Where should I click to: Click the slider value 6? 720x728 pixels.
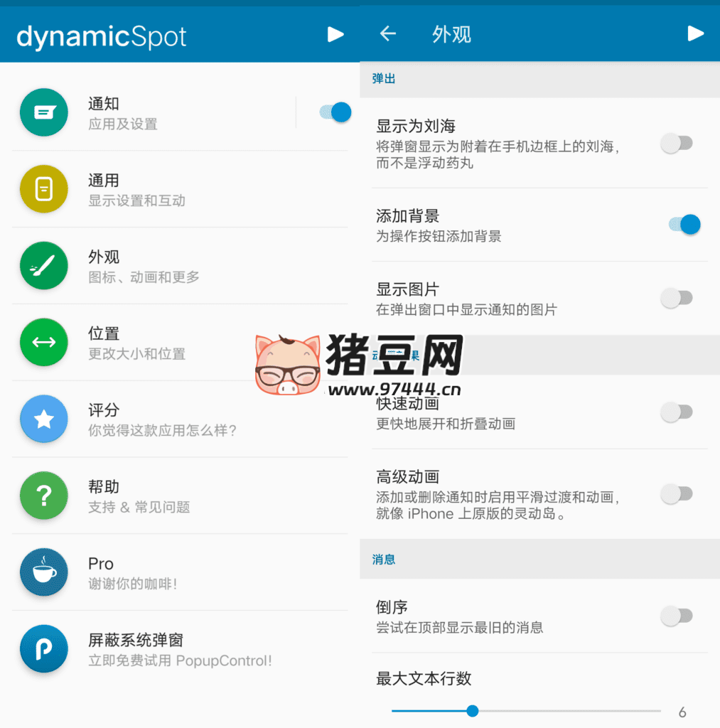[682, 712]
